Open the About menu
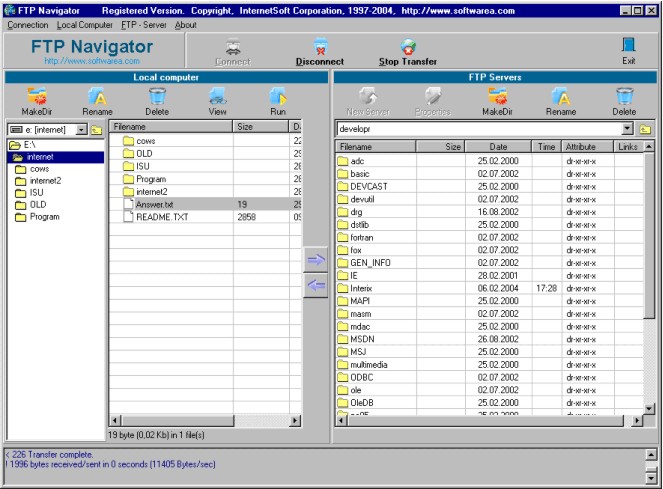The height and width of the screenshot is (489, 663). pos(186,25)
